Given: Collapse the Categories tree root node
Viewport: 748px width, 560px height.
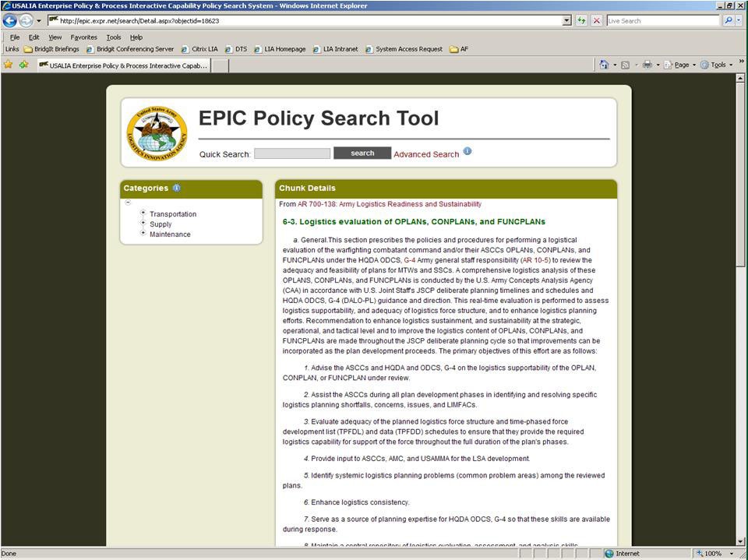Looking at the screenshot, I should pyautogui.click(x=128, y=203).
